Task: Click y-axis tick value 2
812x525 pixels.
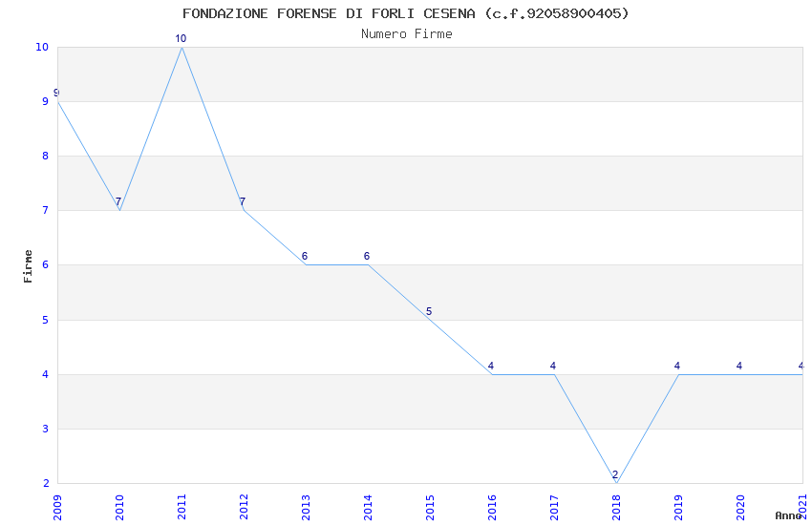Action: coord(46,484)
